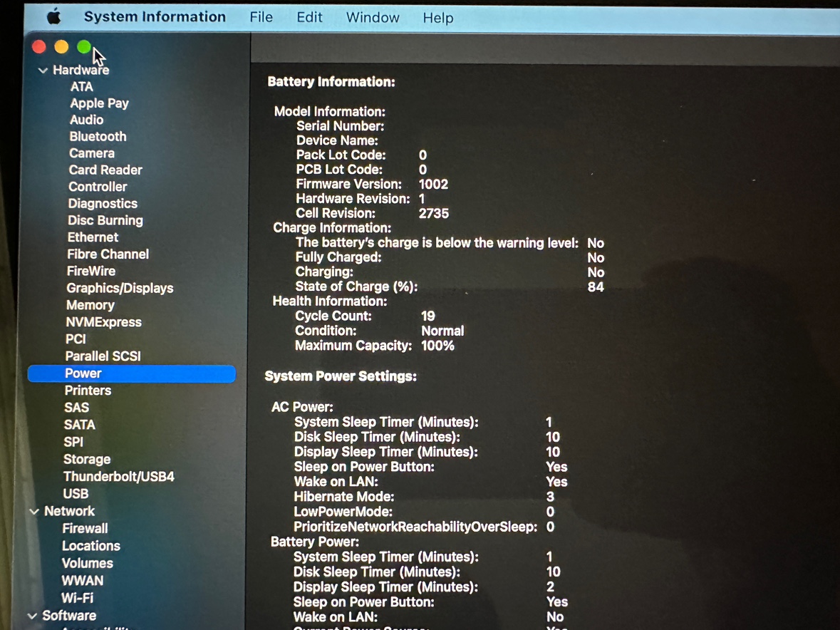Image resolution: width=840 pixels, height=630 pixels.
Task: Select SATA in the sidebar
Action: pyautogui.click(x=79, y=425)
